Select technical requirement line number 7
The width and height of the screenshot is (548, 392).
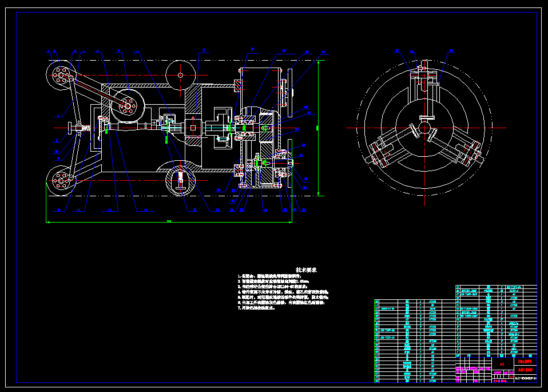click(x=256, y=308)
